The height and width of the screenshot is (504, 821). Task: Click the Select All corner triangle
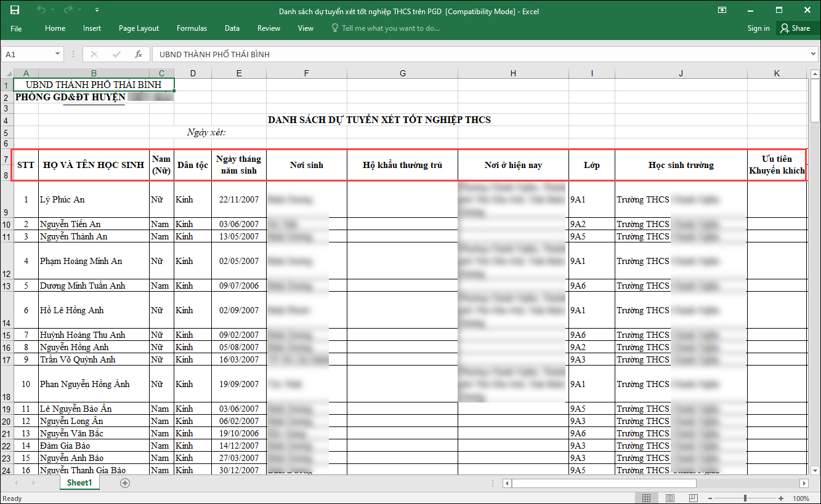click(7, 73)
